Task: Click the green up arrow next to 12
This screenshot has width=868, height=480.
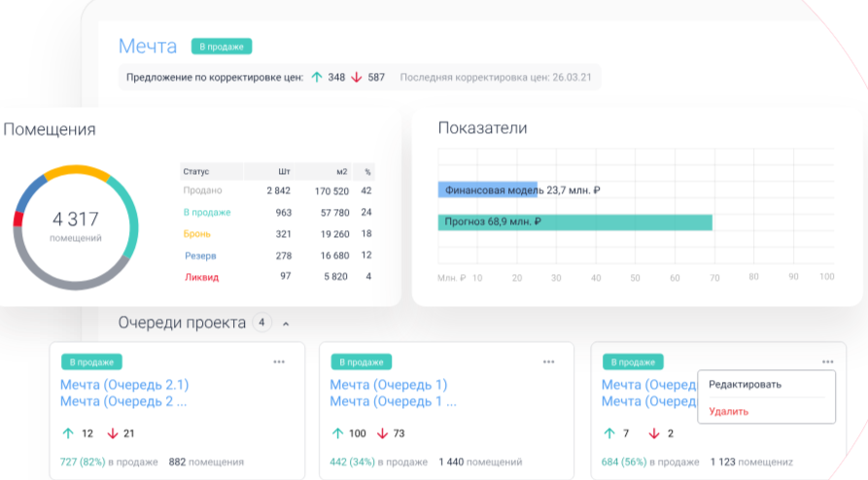Action: pyautogui.click(x=68, y=433)
